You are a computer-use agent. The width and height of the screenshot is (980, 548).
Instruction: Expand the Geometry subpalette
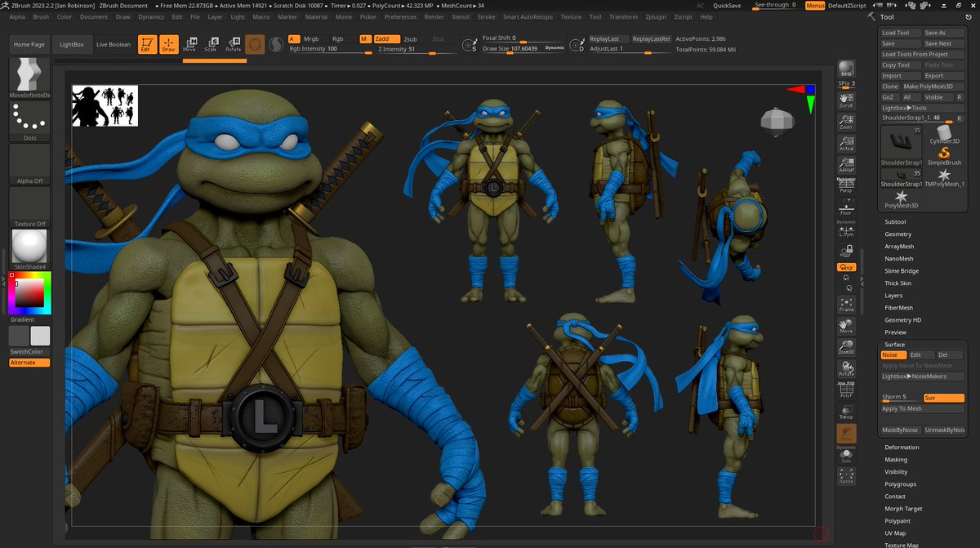[898, 234]
